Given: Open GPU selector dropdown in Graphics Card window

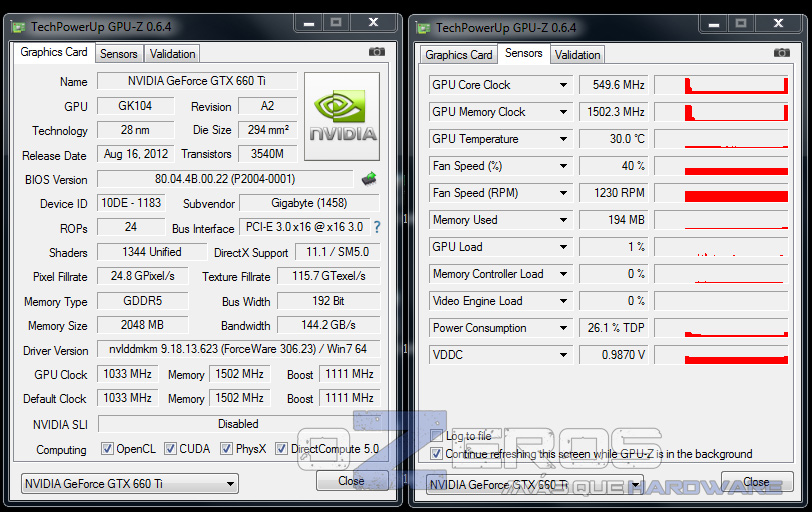Looking at the screenshot, I should pos(231,485).
